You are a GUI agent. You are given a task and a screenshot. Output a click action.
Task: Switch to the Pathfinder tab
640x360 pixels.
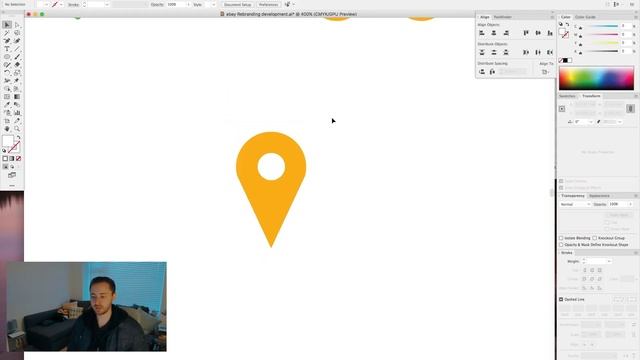502,17
